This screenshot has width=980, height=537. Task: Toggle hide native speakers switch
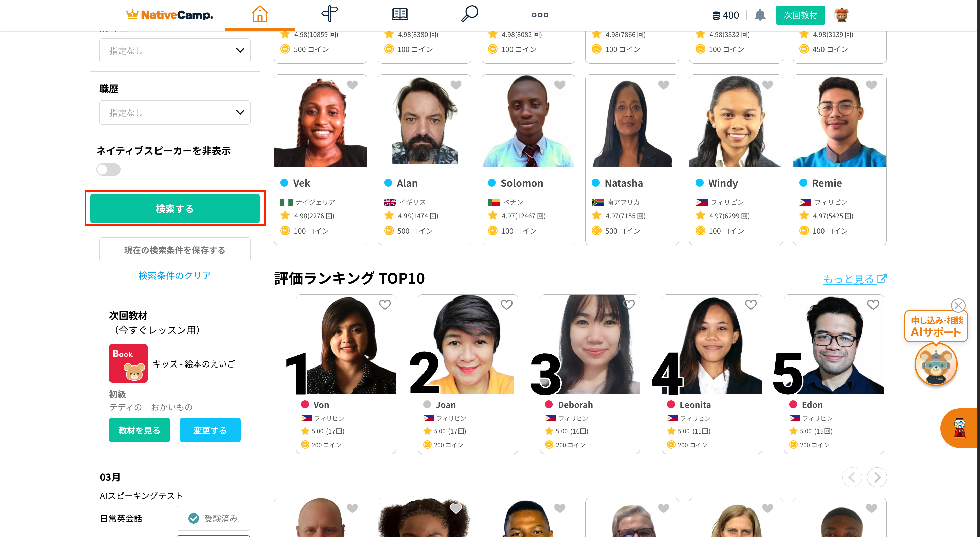coord(108,169)
